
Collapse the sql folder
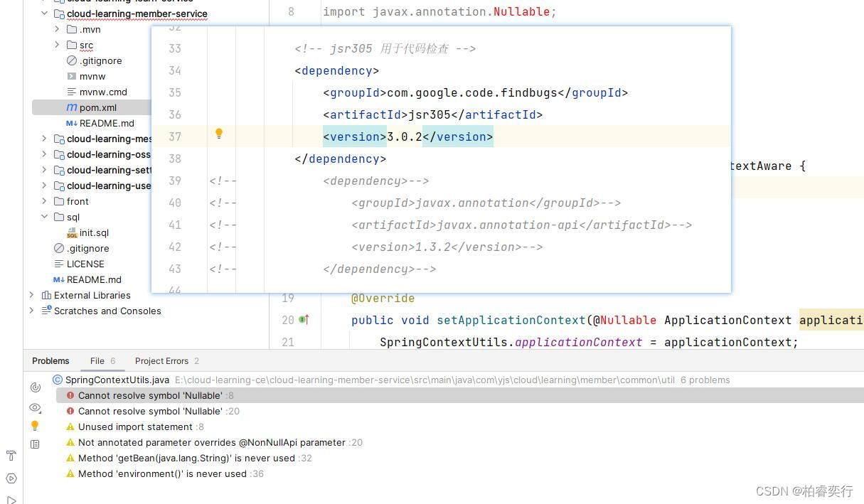tap(44, 217)
